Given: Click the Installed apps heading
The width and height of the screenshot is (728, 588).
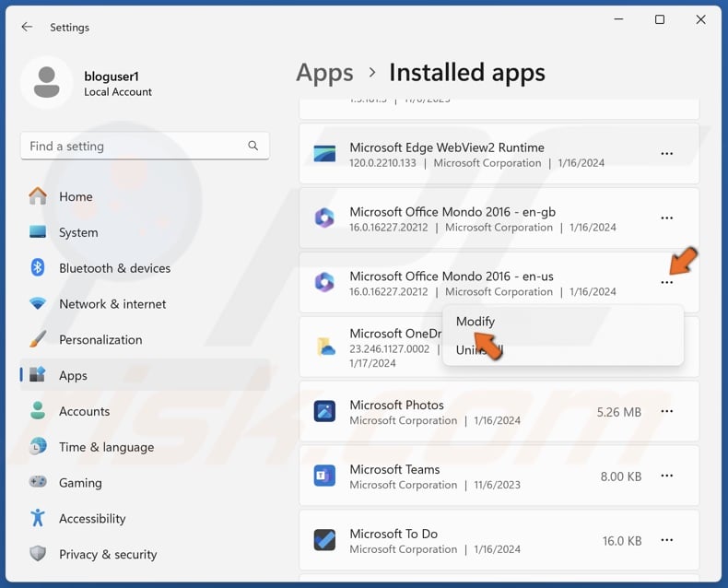Looking at the screenshot, I should pos(467,73).
